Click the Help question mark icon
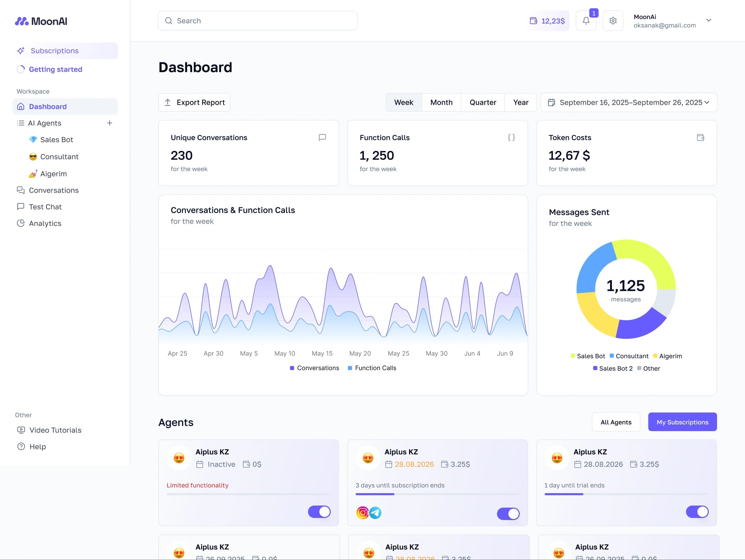745x560 pixels. [21, 447]
